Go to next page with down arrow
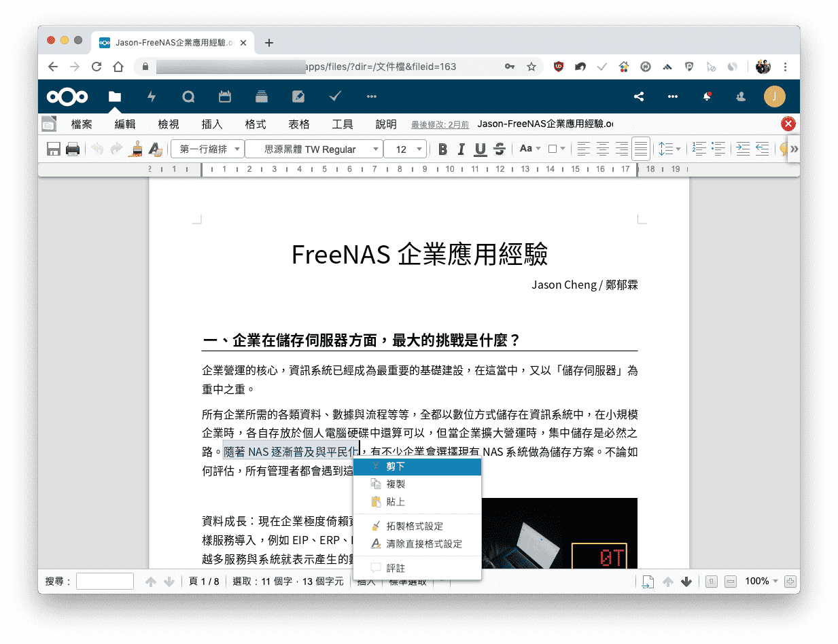 [686, 581]
